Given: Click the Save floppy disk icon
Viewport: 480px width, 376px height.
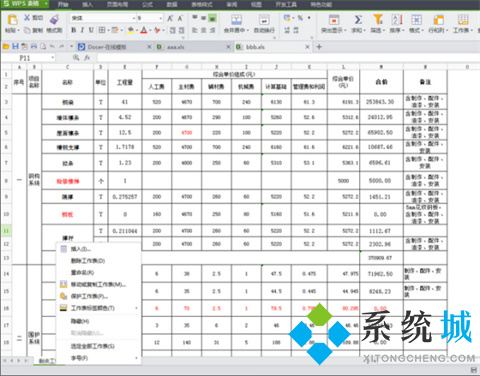Looking at the screenshot, I should click(x=15, y=46).
